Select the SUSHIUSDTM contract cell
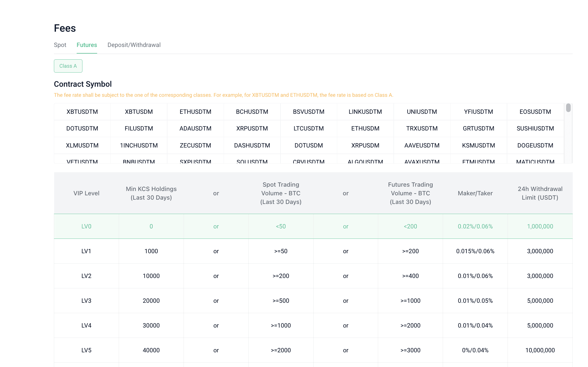The width and height of the screenshot is (588, 367). [535, 128]
